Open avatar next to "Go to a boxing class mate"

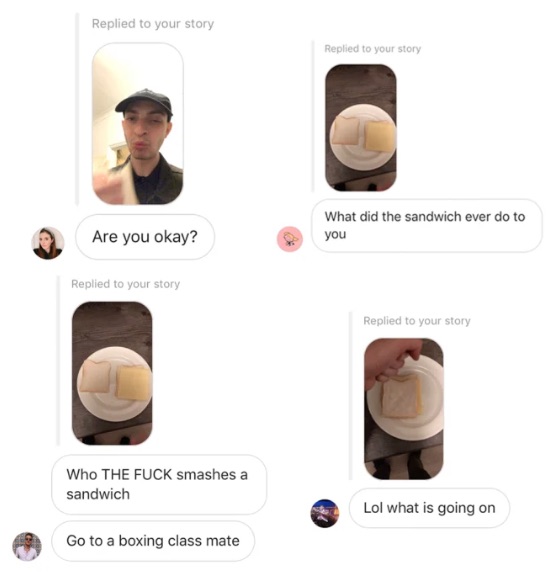(27, 547)
